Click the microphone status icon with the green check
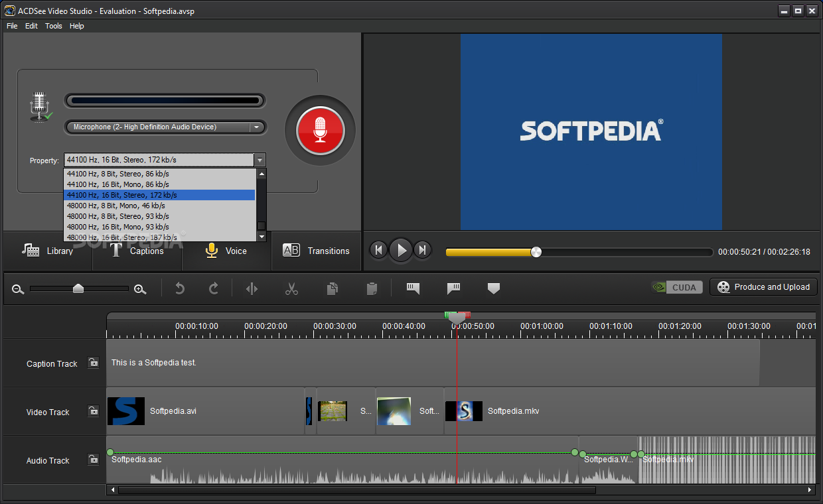This screenshot has height=504, width=823. (40, 107)
